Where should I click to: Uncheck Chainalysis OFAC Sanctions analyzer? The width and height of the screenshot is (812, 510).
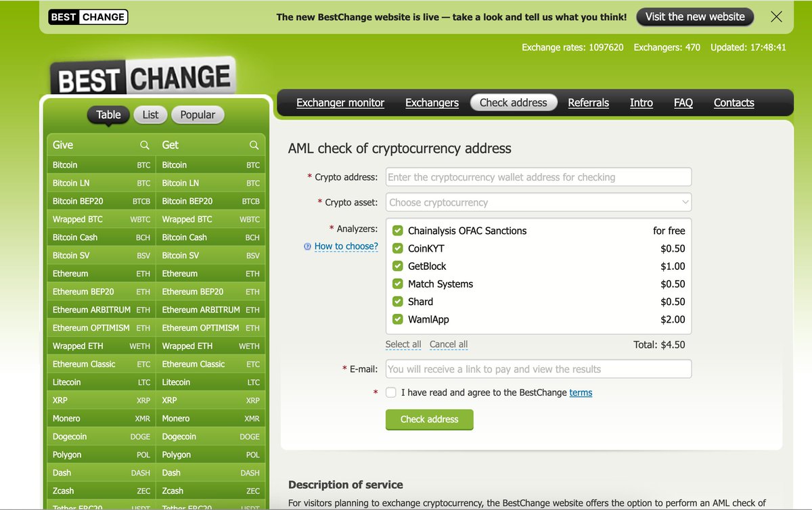[x=398, y=231]
